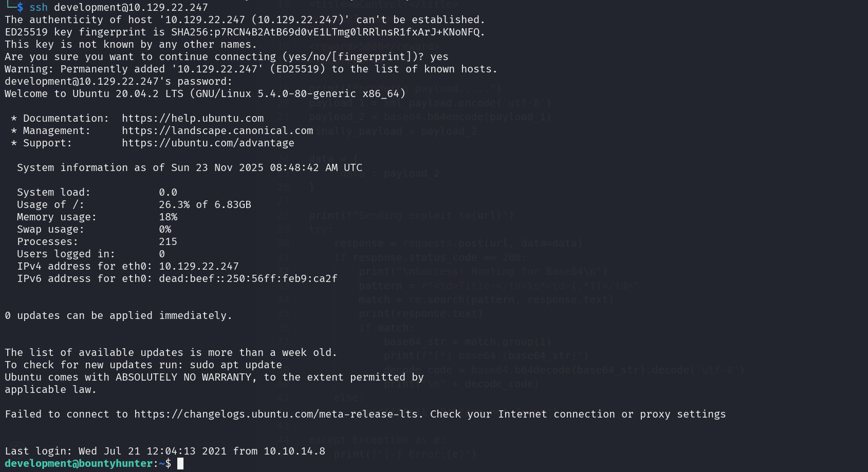Viewport: 868px width, 472px height.
Task: Click the last login IP 10.10.14.8
Action: pos(294,451)
